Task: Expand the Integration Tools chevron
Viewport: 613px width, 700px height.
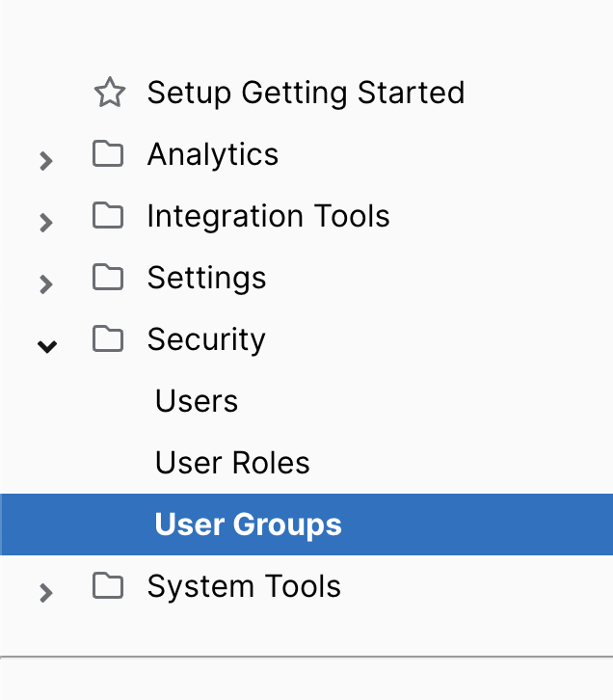Action: (x=45, y=223)
